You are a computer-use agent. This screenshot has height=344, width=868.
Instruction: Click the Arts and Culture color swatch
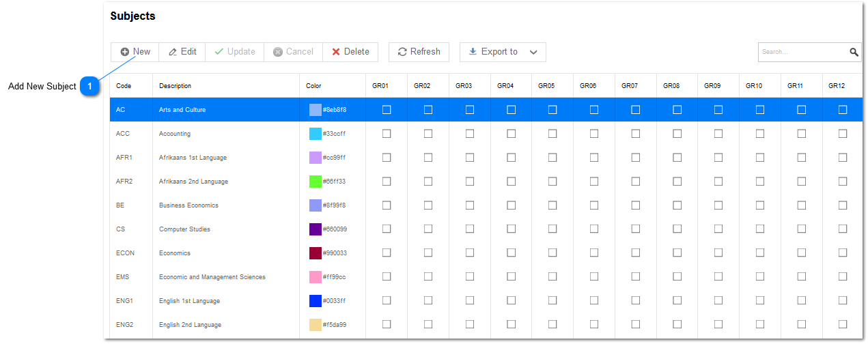click(x=315, y=110)
